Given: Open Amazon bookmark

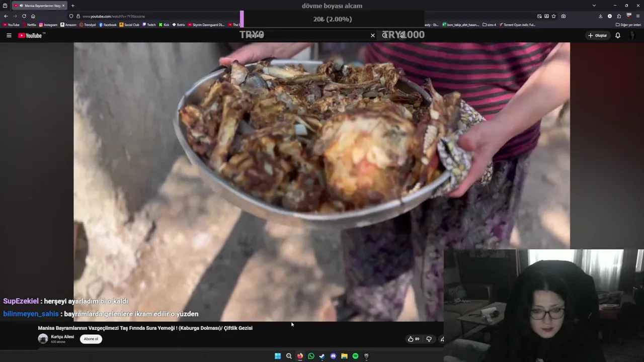Looking at the screenshot, I should (x=68, y=25).
